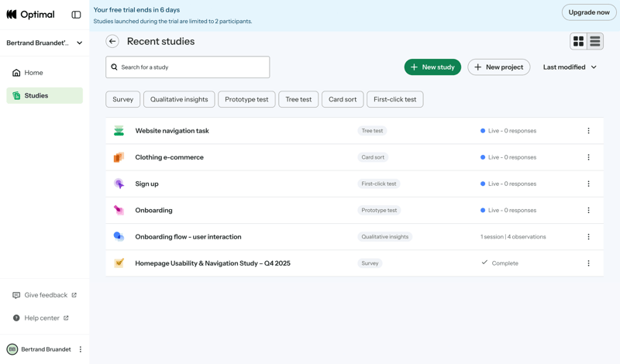Screen dimensions: 620x364
Task: Collapse the sidebar panel icon
Action: pyautogui.click(x=76, y=15)
